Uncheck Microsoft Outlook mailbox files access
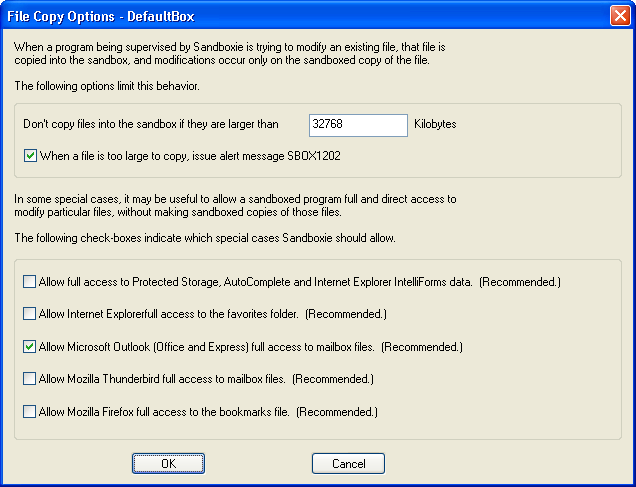This screenshot has width=636, height=487. (x=29, y=347)
